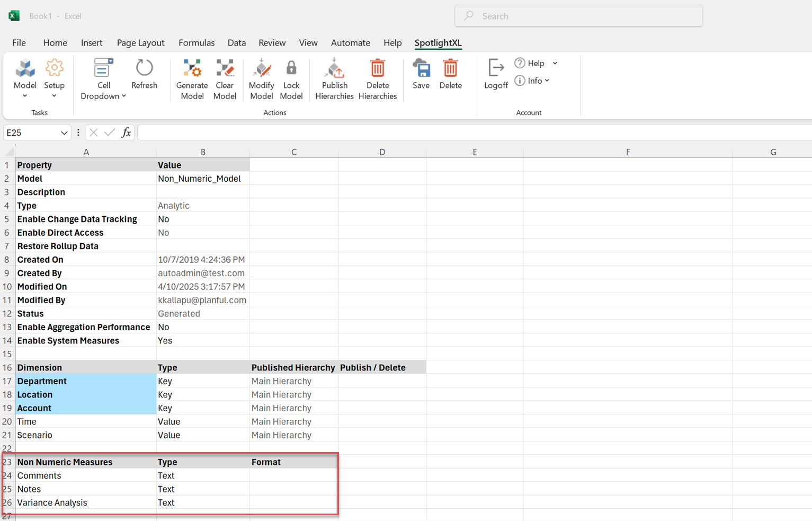Click the Select All corner triangle
Image resolution: width=812 pixels, height=521 pixels.
click(10, 152)
